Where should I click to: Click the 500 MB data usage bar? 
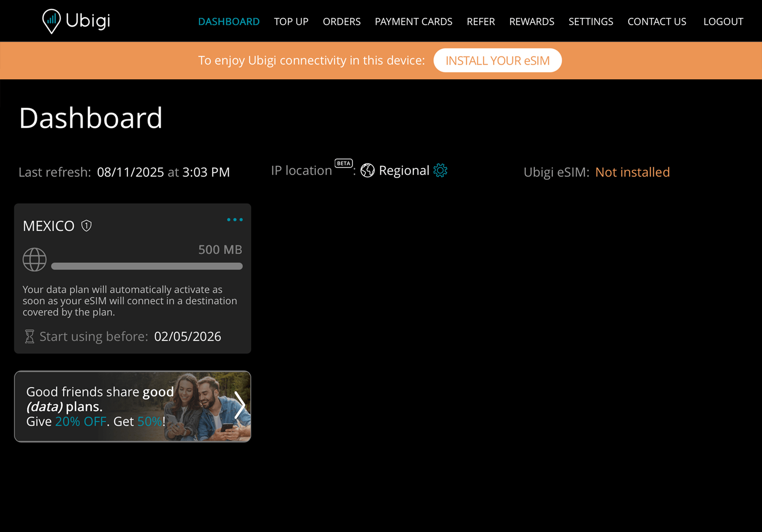147,266
